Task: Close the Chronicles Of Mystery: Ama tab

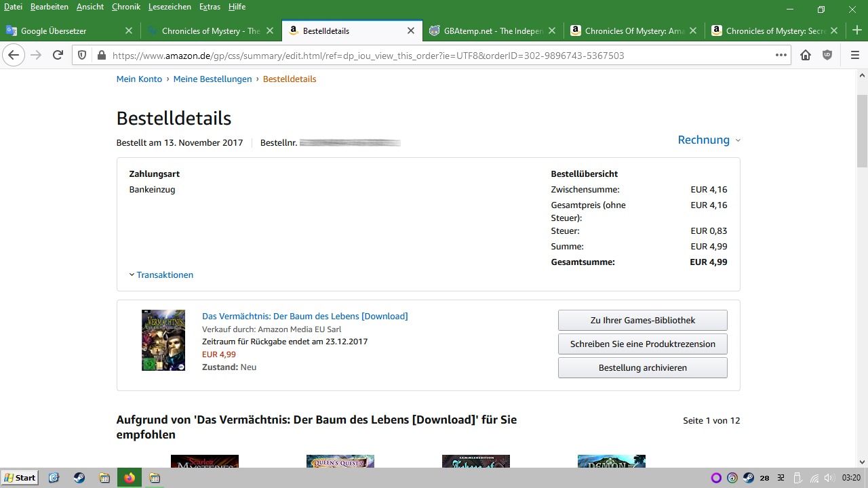Action: (692, 30)
